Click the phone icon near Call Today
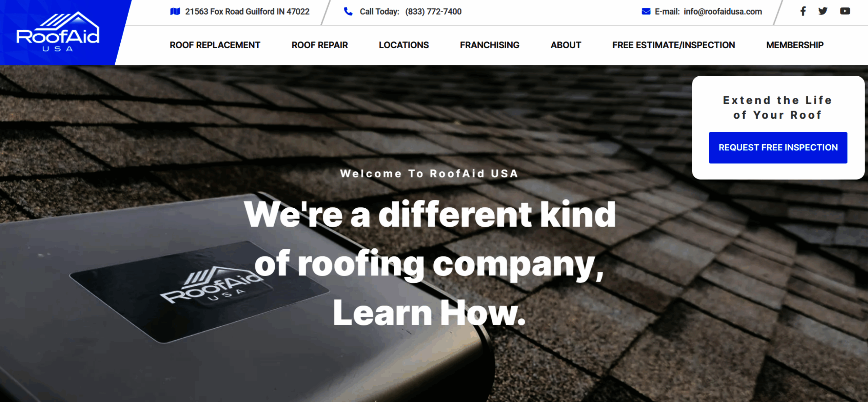Viewport: 868px width, 402px height. [348, 12]
